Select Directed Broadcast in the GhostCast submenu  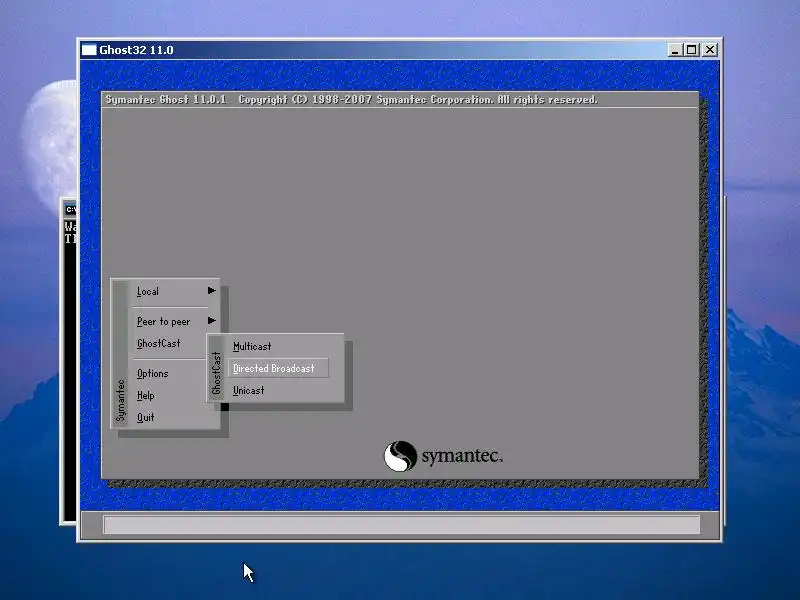[278, 368]
